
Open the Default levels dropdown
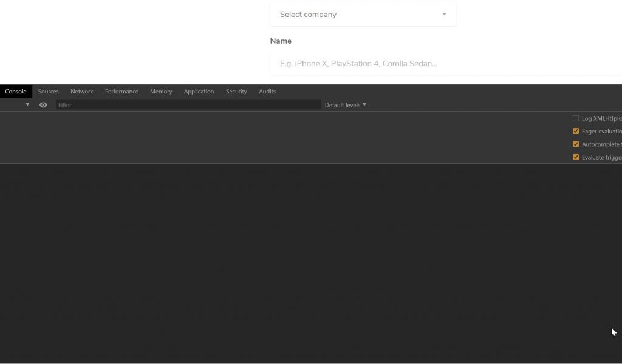(x=344, y=104)
